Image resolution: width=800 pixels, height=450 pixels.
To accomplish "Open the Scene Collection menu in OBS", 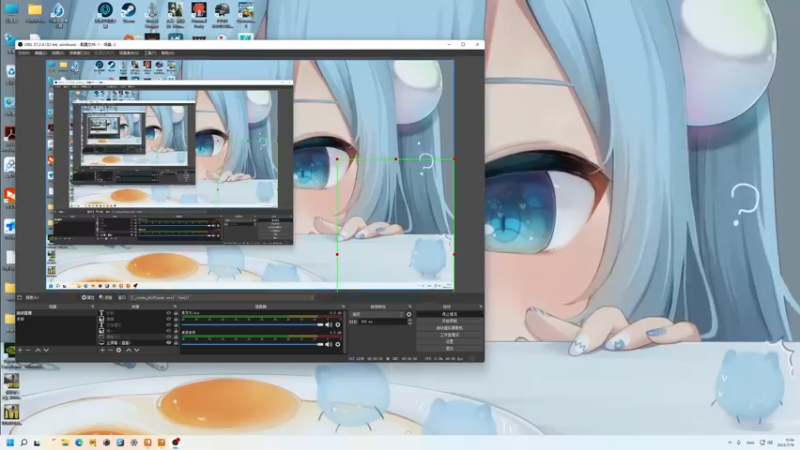I will [128, 53].
